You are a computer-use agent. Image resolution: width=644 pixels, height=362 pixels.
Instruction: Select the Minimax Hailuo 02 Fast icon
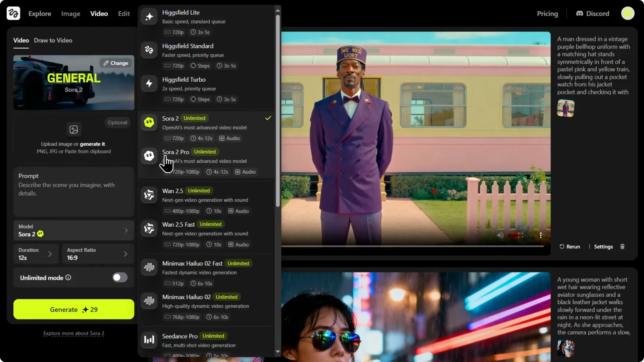pyautogui.click(x=149, y=267)
